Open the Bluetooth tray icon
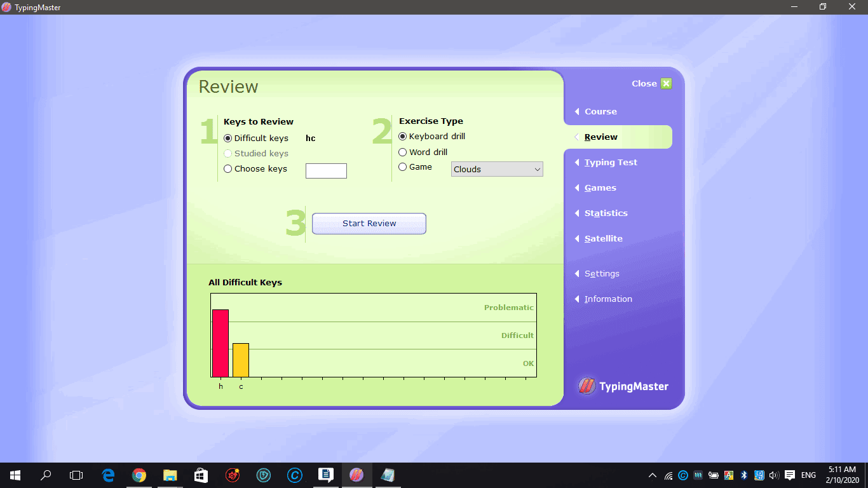This screenshot has height=488, width=868. [x=744, y=475]
